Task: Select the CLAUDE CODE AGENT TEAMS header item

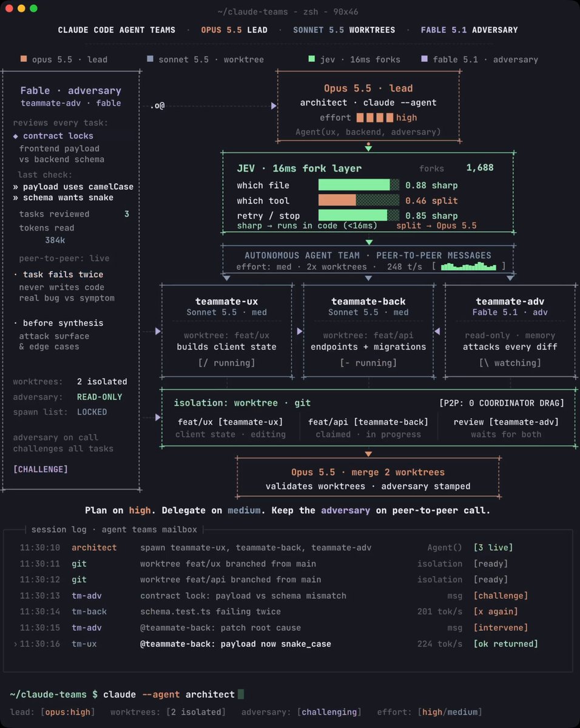Action: 116,30
